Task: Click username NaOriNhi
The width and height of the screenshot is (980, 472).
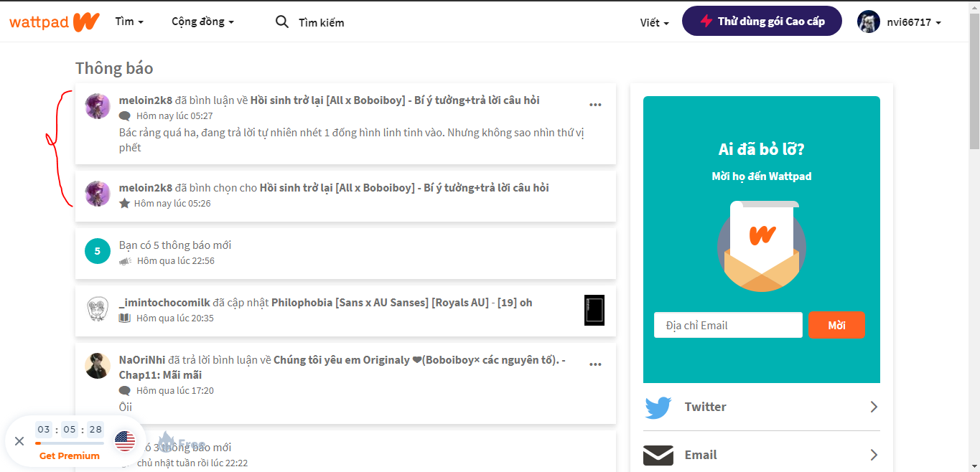Action: coord(142,359)
